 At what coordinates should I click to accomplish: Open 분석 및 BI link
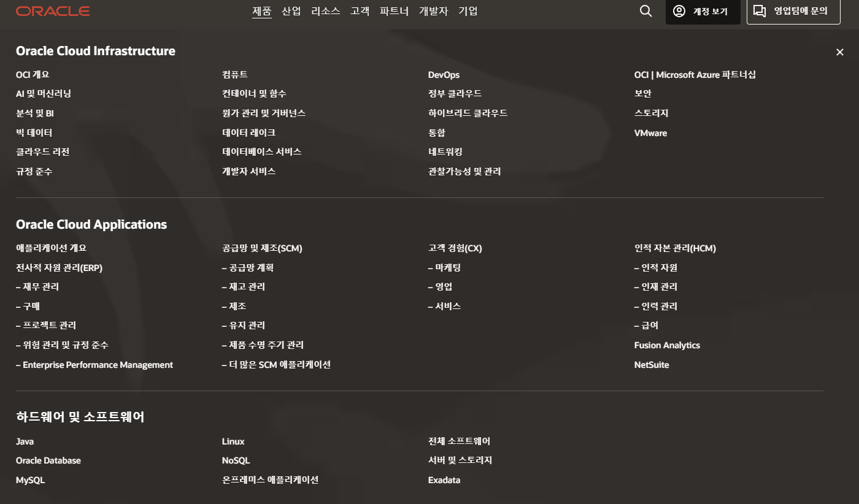coord(35,113)
